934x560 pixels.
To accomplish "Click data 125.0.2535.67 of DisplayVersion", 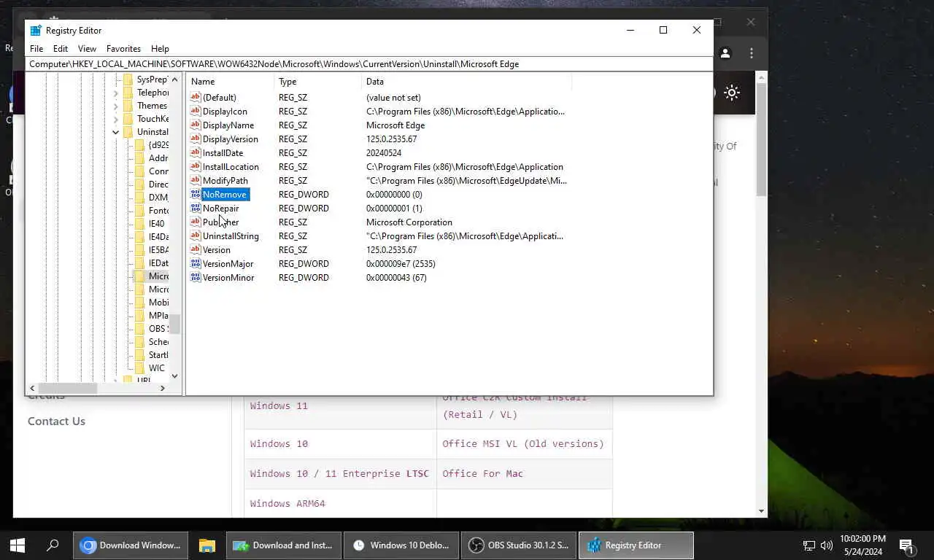I will [391, 139].
